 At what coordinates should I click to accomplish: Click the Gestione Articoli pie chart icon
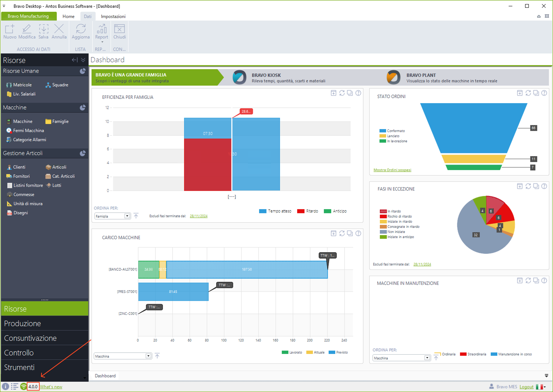(x=83, y=153)
